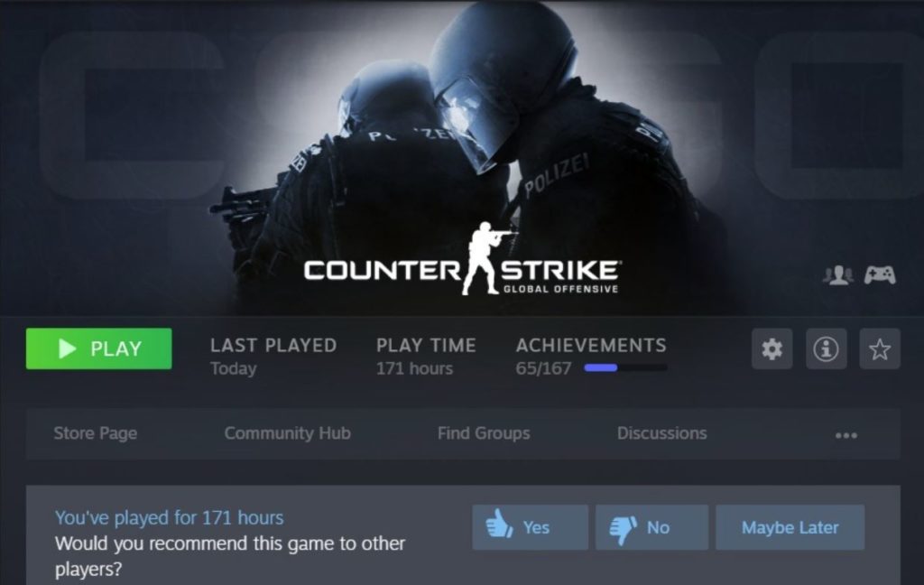The width and height of the screenshot is (924, 585).
Task: Click the controller support icon
Action: point(880,274)
